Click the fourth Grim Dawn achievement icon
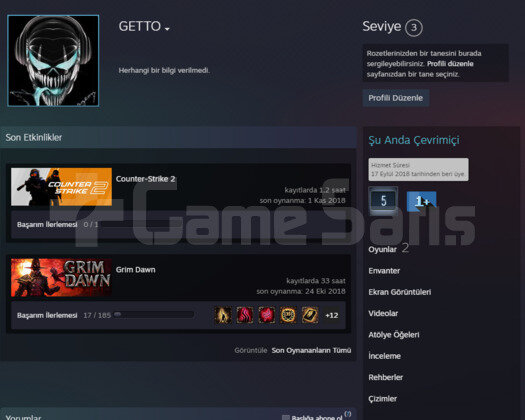 tap(288, 315)
